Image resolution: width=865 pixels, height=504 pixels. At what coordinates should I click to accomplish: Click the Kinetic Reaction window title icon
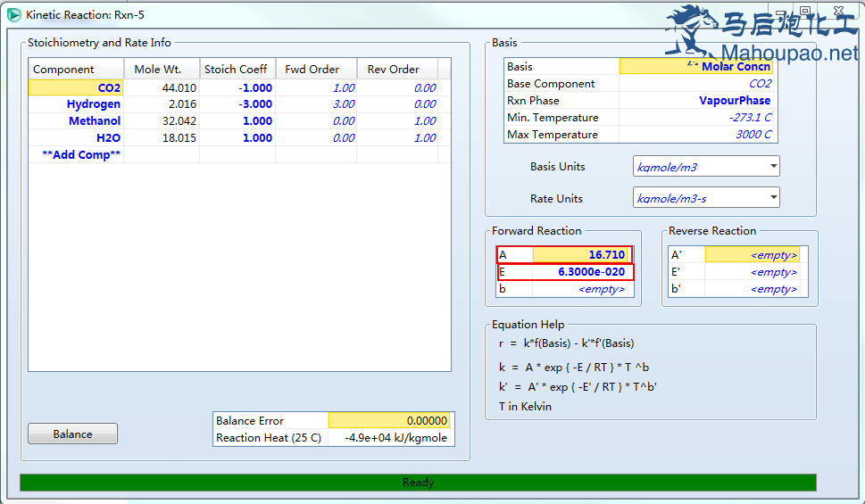pyautogui.click(x=14, y=14)
